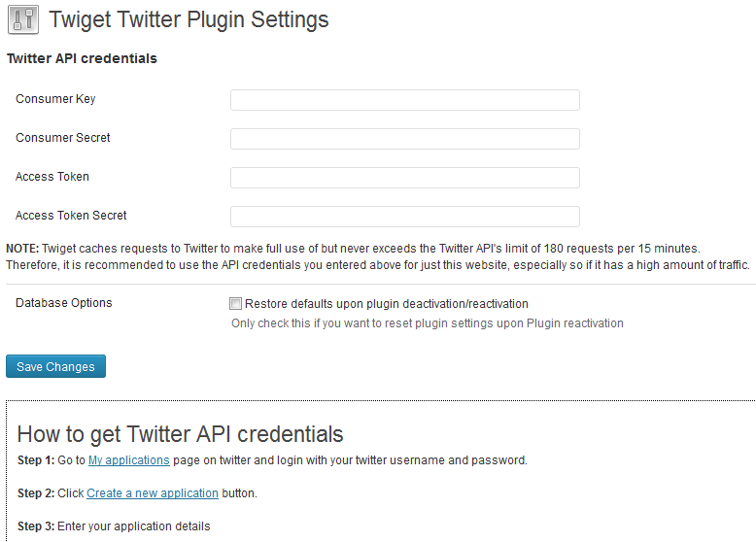Click the Twiget Twitter Plugin Settings heading

tap(189, 19)
